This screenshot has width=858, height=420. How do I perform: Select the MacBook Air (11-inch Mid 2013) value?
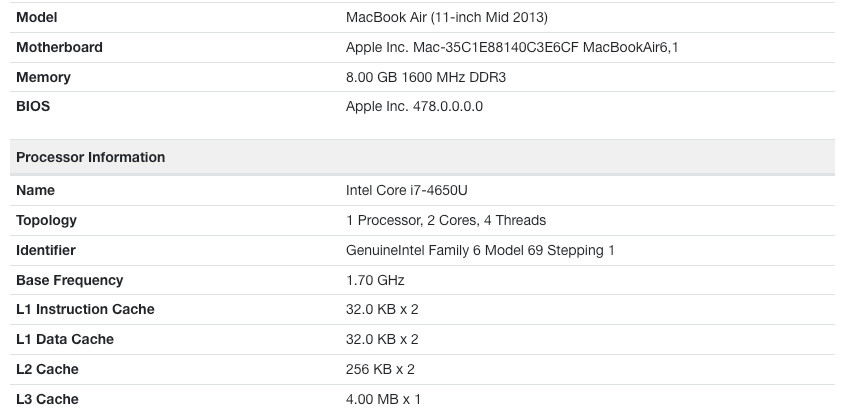(446, 17)
